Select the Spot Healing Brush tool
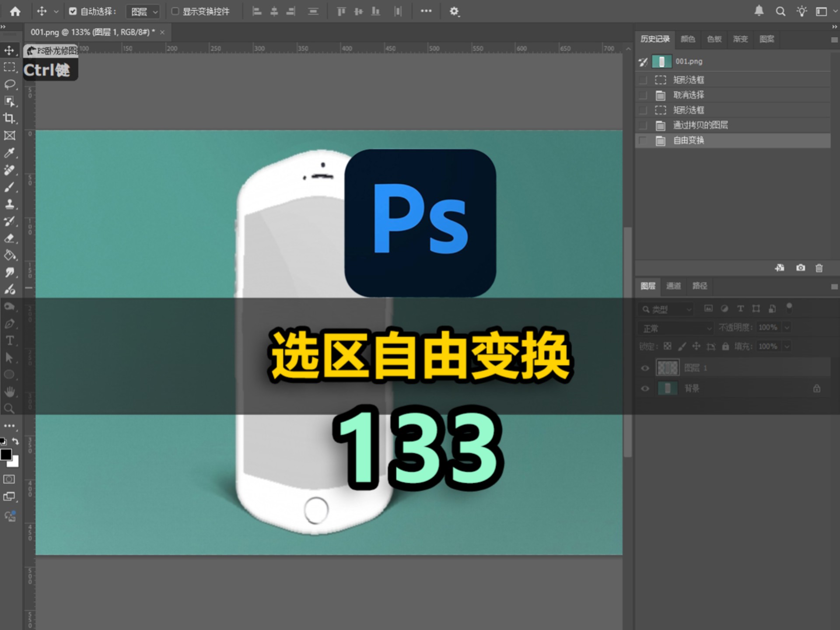 point(9,170)
